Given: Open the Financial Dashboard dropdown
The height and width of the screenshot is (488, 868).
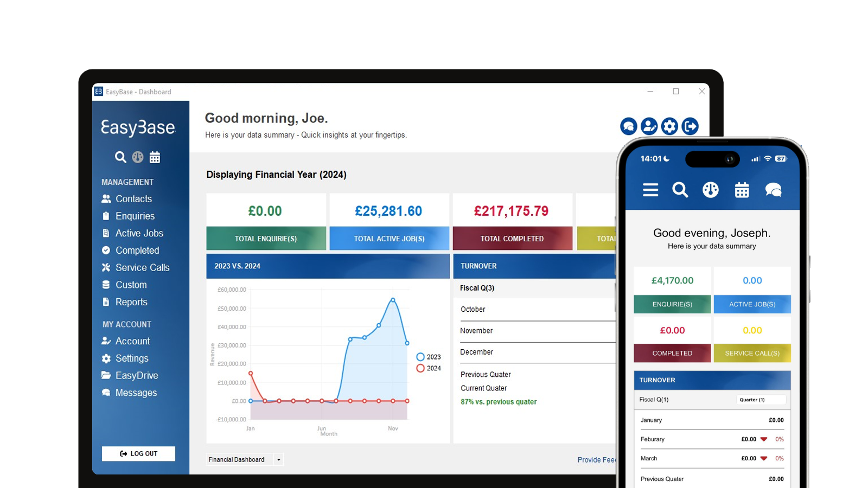Looking at the screenshot, I should pyautogui.click(x=245, y=460).
